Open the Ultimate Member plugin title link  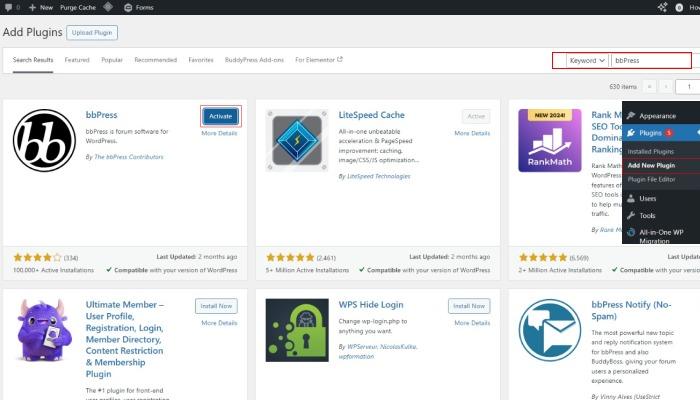click(125, 339)
